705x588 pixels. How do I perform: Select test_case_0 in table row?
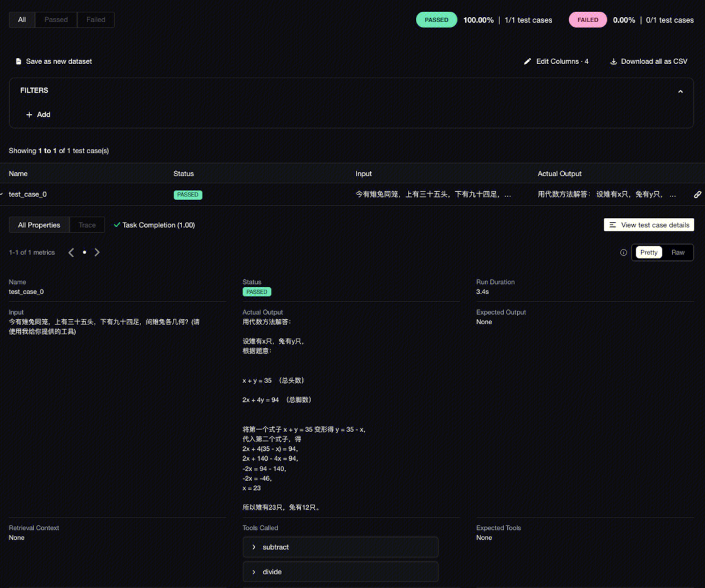coord(27,194)
